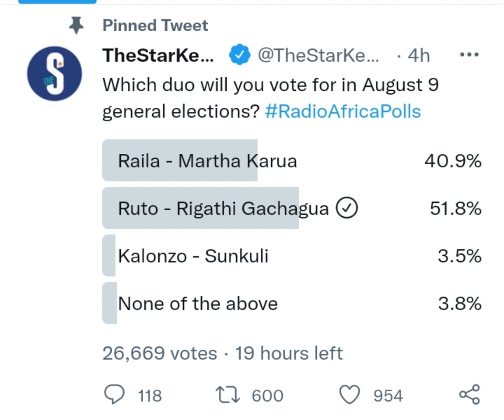The image size is (504, 420).
Task: Choose the None of the above option
Action: tap(198, 303)
